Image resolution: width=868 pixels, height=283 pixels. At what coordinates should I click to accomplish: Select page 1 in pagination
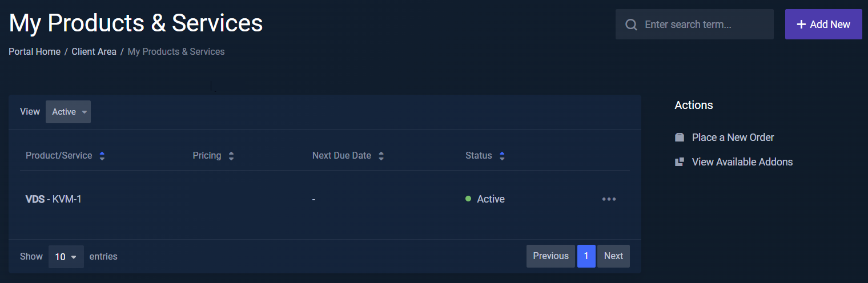[586, 256]
